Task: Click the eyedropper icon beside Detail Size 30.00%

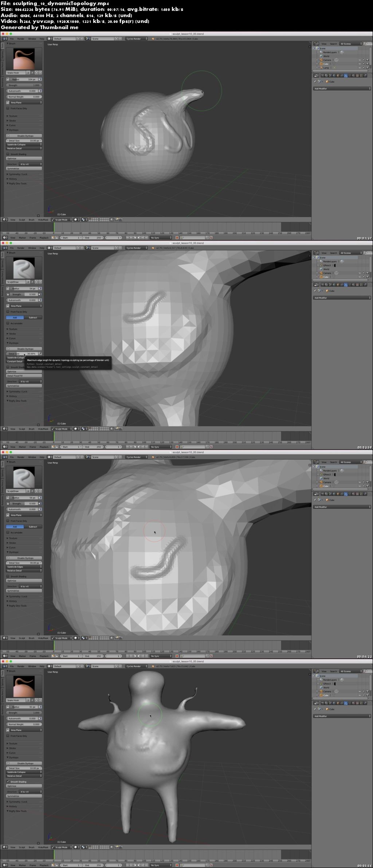Action: coord(40,354)
